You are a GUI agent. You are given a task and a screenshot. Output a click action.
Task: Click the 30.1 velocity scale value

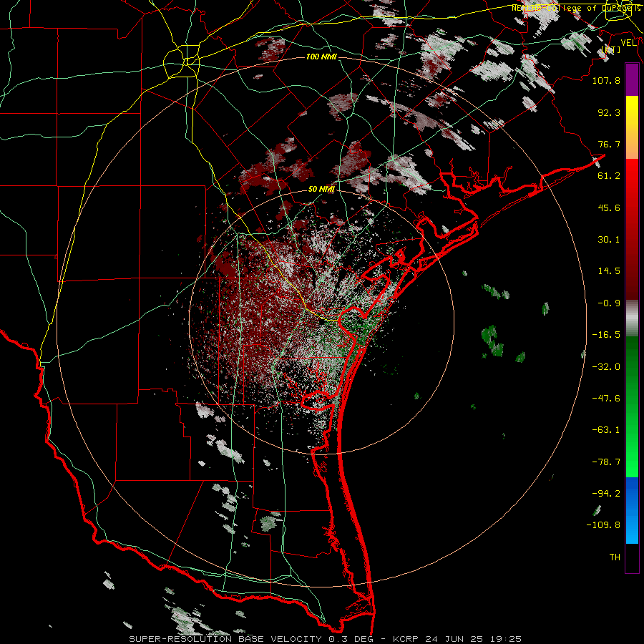click(x=609, y=240)
